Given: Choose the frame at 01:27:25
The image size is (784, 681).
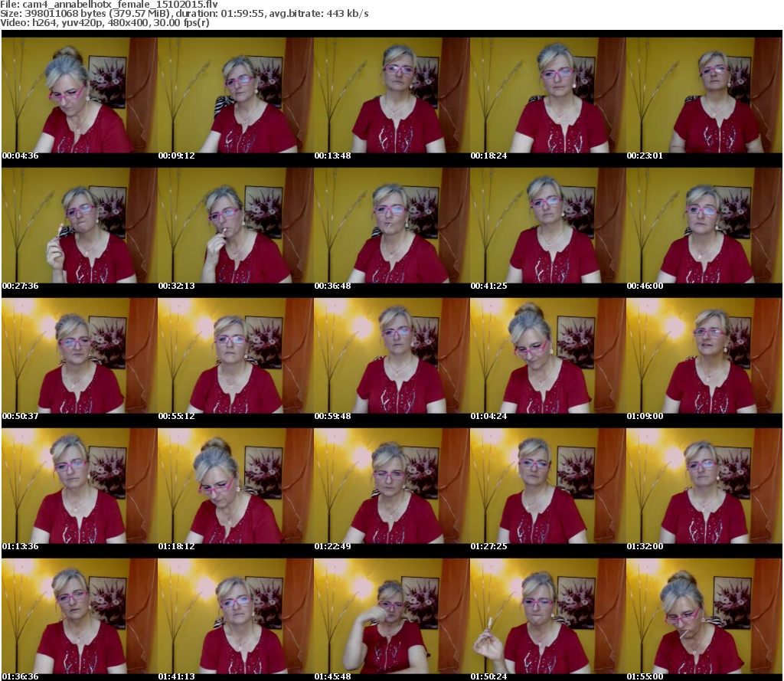Looking at the screenshot, I should click(548, 486).
